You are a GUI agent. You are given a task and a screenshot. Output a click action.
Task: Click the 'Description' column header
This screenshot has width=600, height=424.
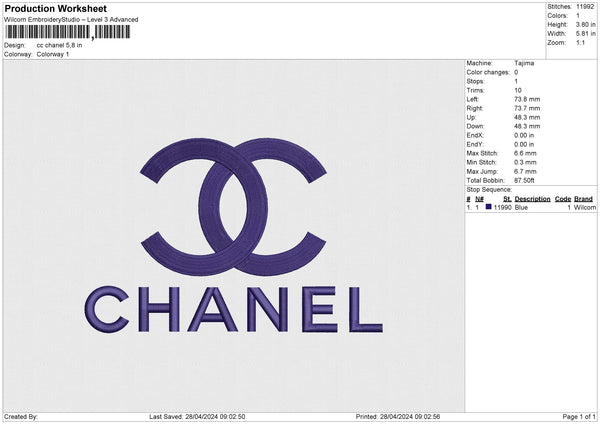tap(532, 199)
